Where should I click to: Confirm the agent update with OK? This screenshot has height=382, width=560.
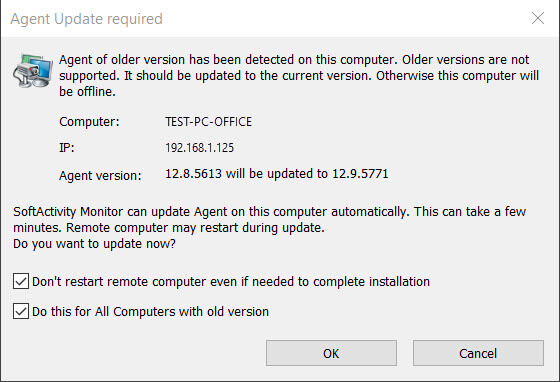coord(331,353)
